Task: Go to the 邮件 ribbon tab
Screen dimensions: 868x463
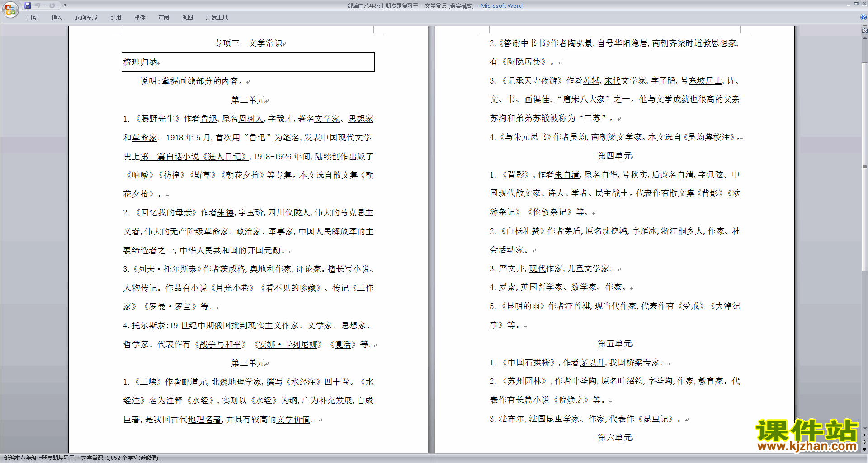Action: point(140,17)
